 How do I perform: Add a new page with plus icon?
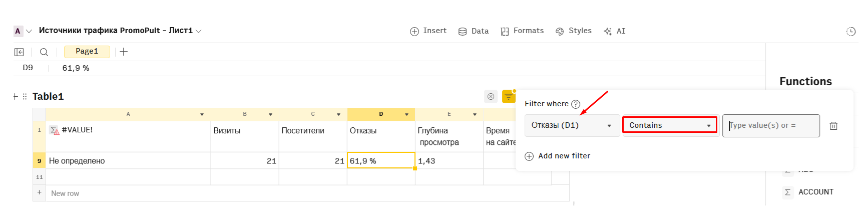124,52
